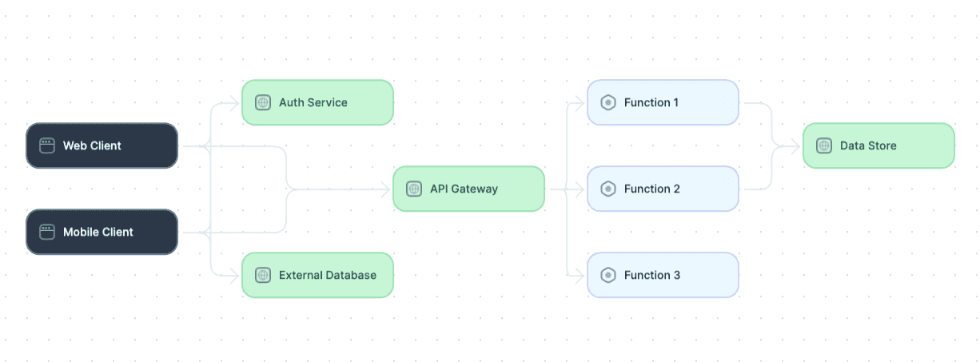
Task: Click the globe icon in Data Store node
Action: point(824,145)
